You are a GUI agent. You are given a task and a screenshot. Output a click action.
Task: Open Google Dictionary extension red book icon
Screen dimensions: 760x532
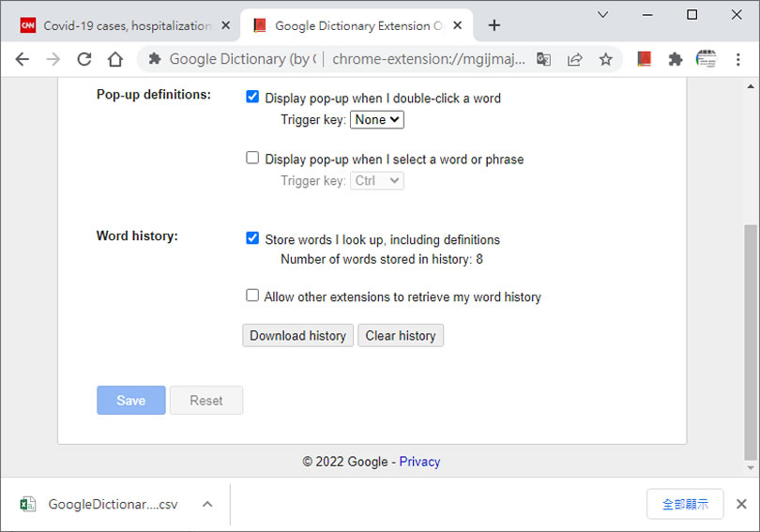coord(645,59)
